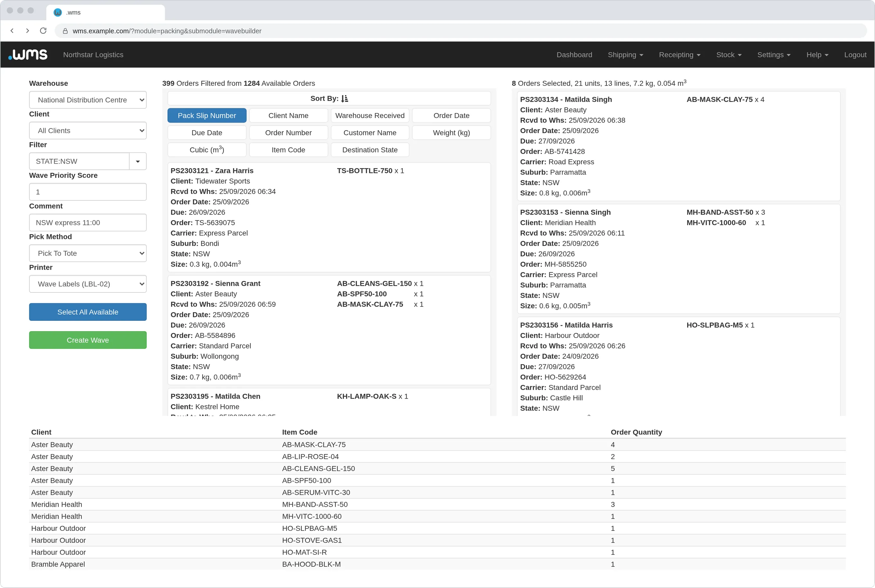Sort by Customer Name

370,133
